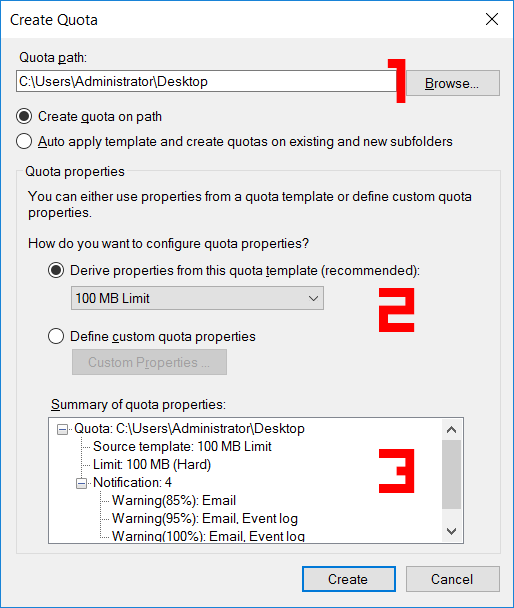Click summary scrollbar up arrow
The height and width of the screenshot is (608, 514).
451,430
